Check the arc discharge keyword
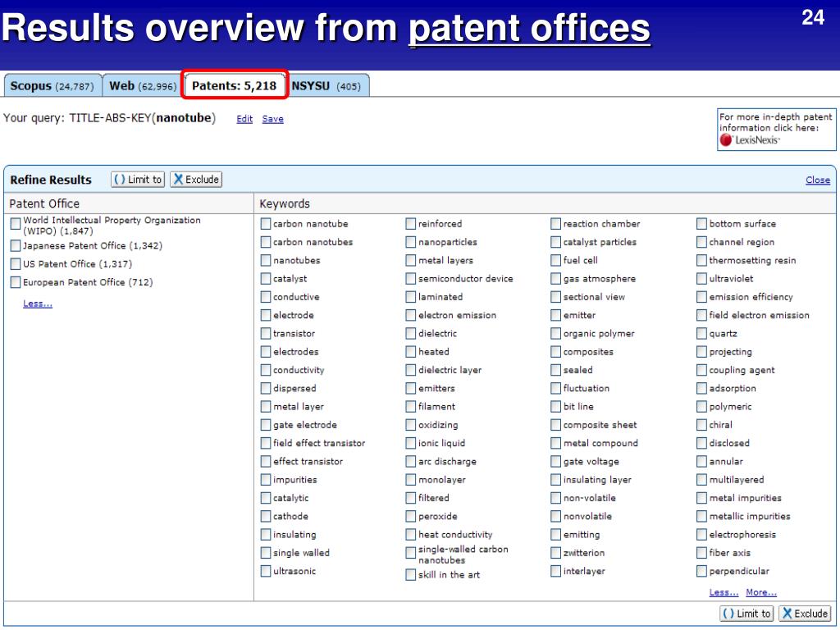Viewport: 840px width, 630px height. [411, 461]
